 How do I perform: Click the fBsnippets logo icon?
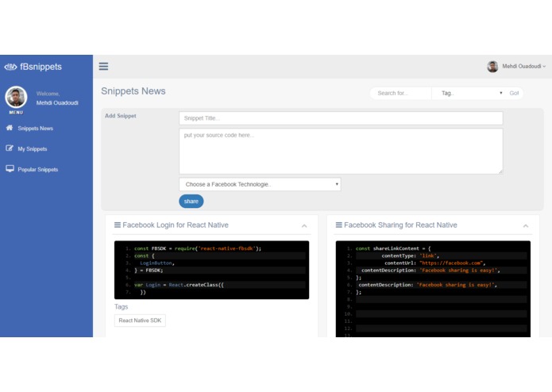pyautogui.click(x=10, y=67)
